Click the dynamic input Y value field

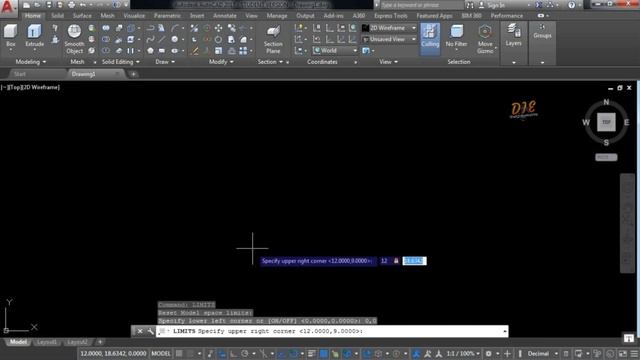pyautogui.click(x=414, y=261)
